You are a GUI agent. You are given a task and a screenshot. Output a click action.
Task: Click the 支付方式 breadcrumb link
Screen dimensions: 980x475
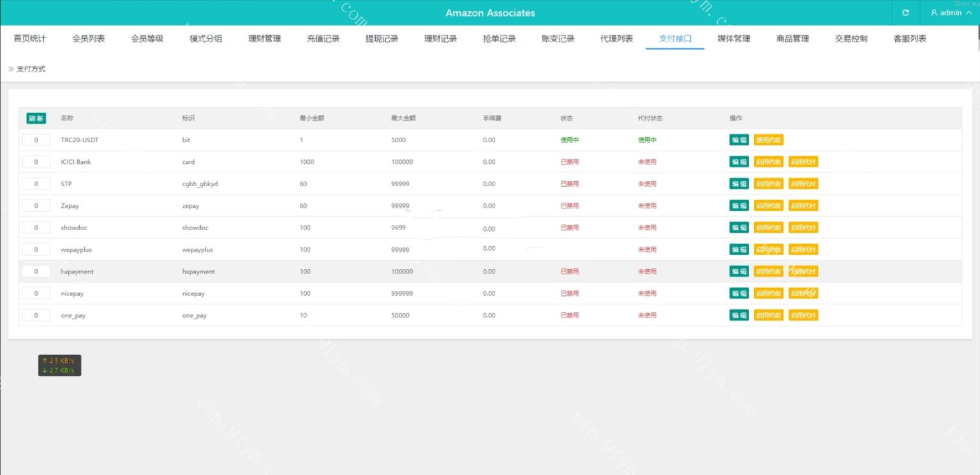(30, 68)
